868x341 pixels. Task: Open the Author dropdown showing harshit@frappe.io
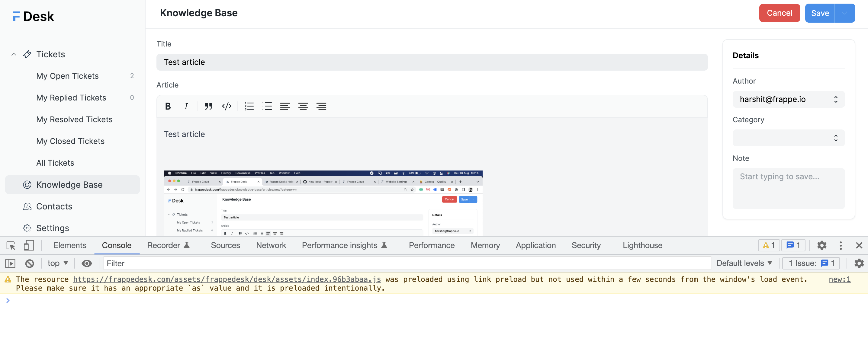pyautogui.click(x=789, y=99)
